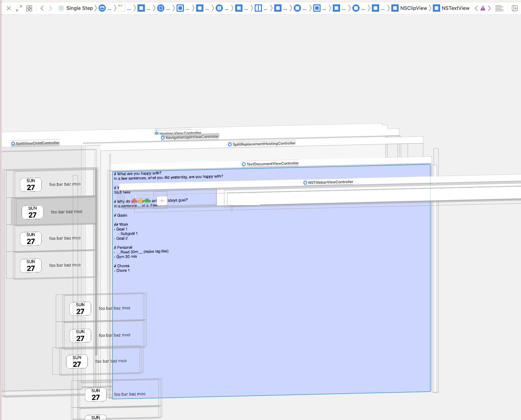Open the NSTextView jump bar segment
Screen dimensions: 521x420
[x=455, y=8]
